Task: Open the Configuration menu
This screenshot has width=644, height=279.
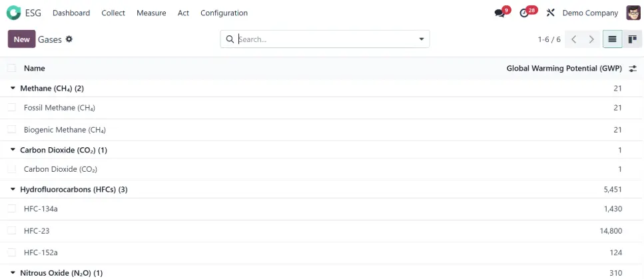Action: 224,13
